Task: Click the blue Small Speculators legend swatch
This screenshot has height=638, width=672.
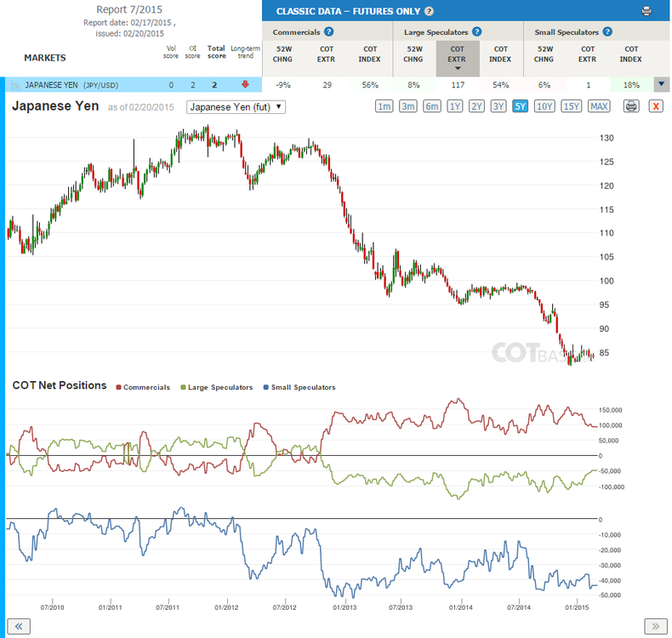Action: (266, 387)
